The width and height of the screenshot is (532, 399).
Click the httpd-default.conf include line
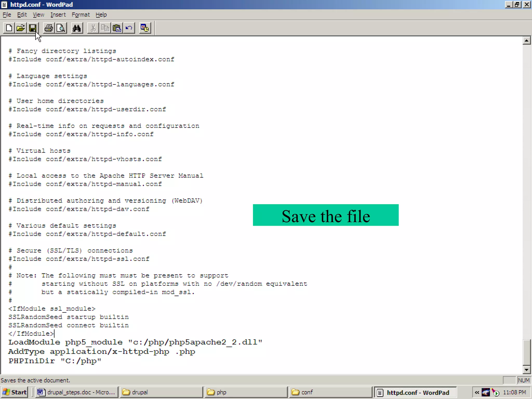coord(87,234)
